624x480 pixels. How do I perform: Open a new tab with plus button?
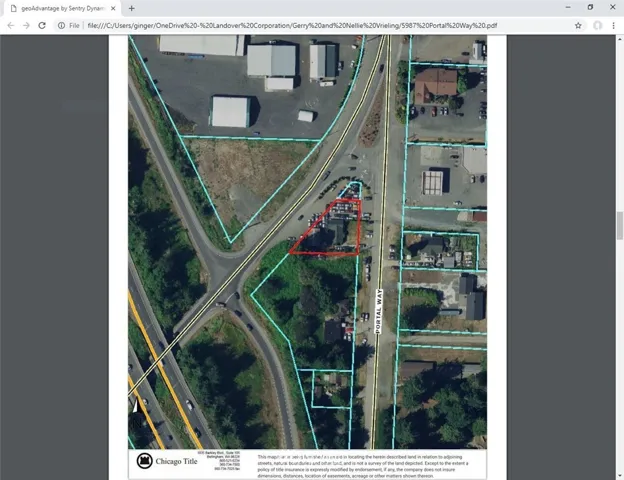[132, 8]
